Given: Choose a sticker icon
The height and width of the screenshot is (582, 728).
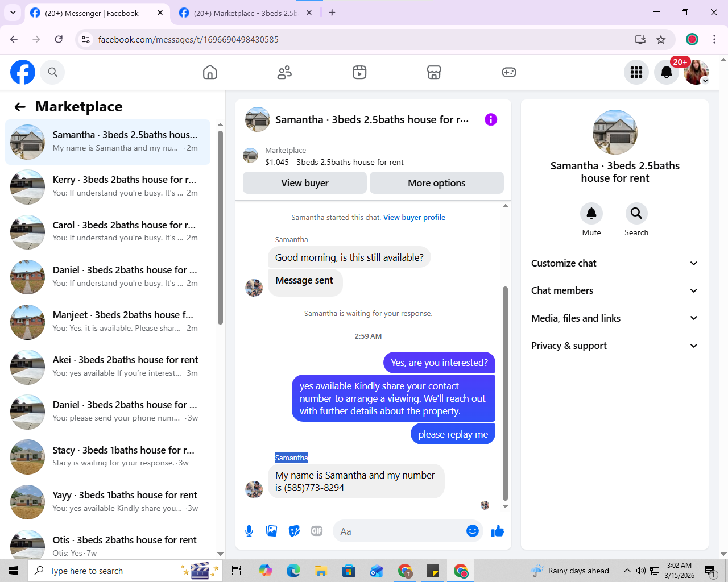Looking at the screenshot, I should pyautogui.click(x=294, y=531).
